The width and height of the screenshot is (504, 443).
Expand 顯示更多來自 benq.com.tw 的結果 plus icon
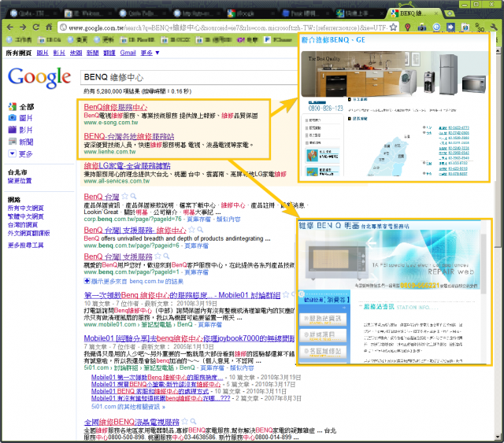click(87, 281)
